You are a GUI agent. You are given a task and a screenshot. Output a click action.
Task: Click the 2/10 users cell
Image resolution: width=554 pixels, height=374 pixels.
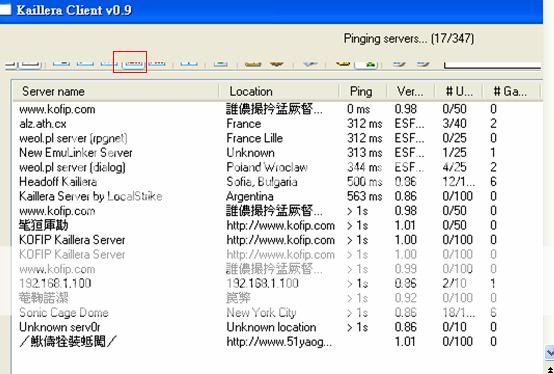454,283
